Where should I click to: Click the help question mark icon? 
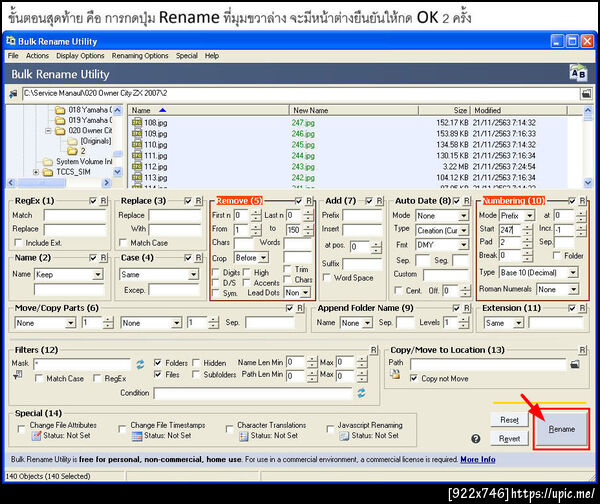pos(476,439)
